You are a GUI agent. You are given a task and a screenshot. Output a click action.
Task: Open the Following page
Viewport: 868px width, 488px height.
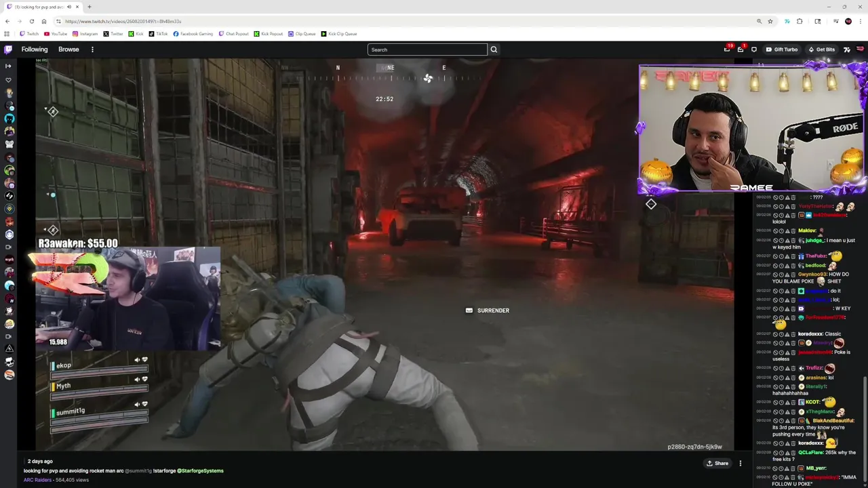[x=35, y=49]
